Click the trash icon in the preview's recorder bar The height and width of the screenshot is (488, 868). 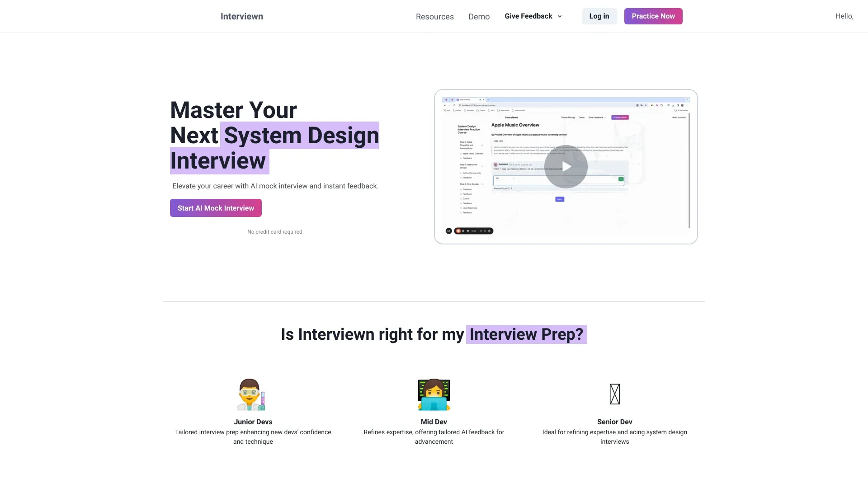pyautogui.click(x=489, y=231)
